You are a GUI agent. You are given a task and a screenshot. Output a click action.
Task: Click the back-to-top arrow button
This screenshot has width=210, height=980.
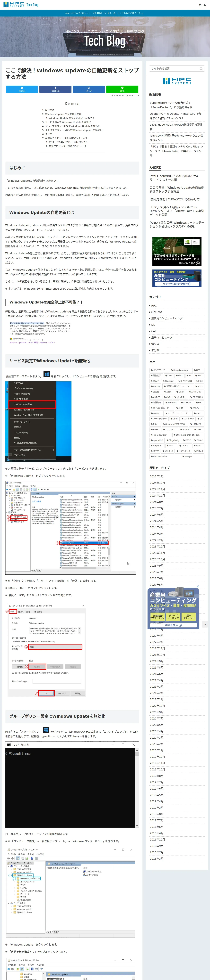(205, 624)
